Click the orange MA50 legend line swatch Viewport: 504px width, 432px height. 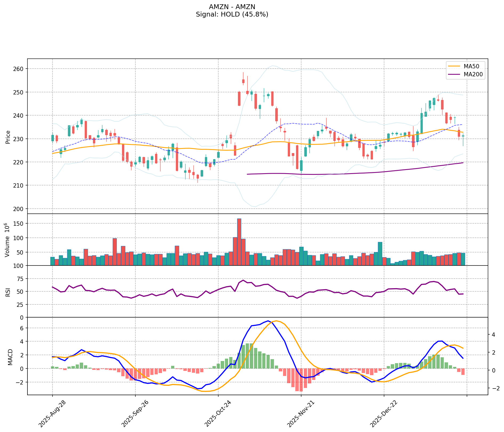pyautogui.click(x=454, y=66)
